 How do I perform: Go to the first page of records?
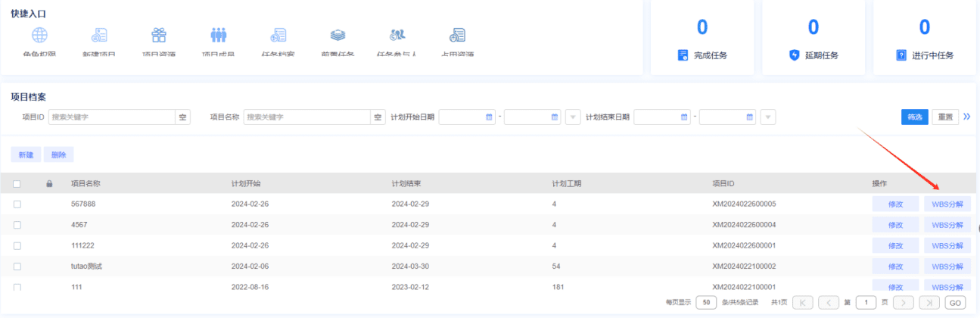point(803,302)
